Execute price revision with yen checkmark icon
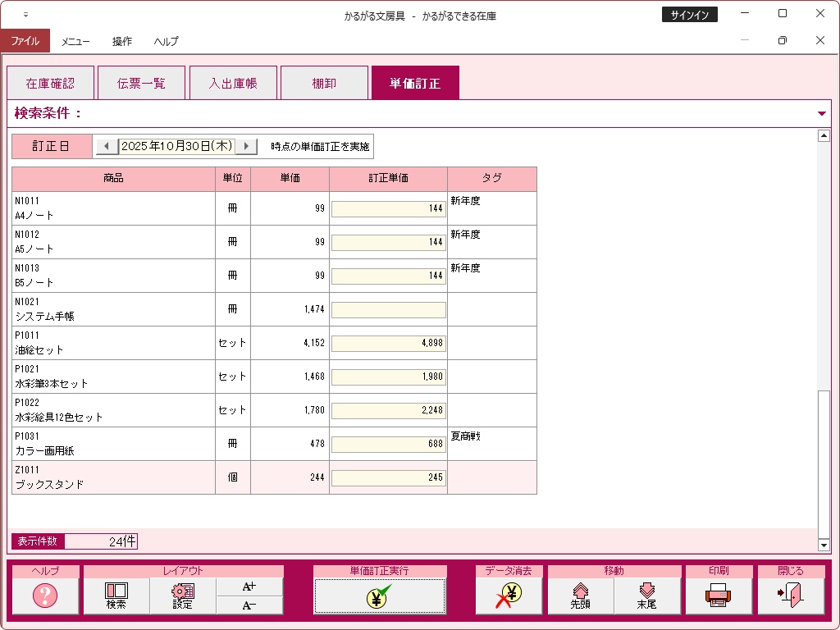The width and height of the screenshot is (840, 630). (380, 596)
